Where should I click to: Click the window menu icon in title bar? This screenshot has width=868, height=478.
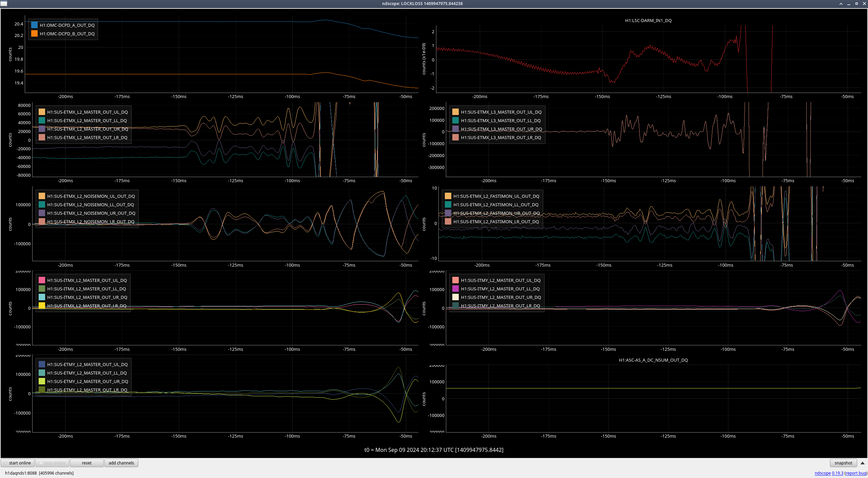[x=3, y=3]
